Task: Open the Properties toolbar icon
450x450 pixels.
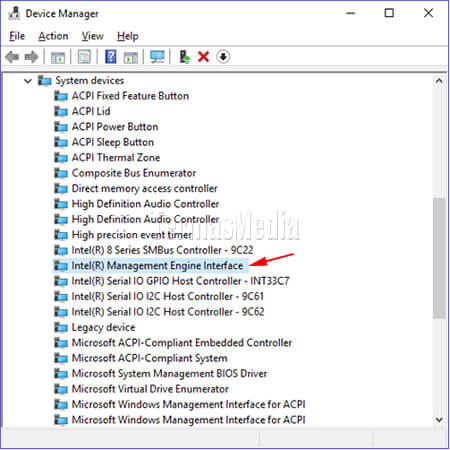Action: pos(84,57)
